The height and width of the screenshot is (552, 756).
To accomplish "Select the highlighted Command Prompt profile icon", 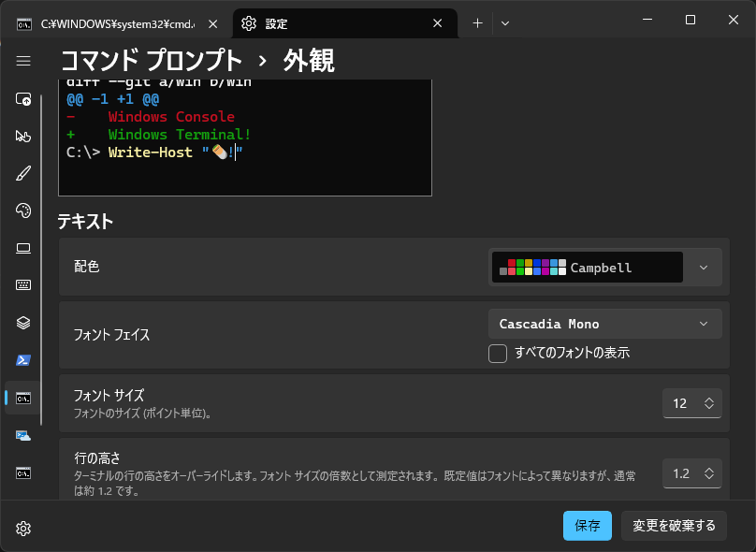I will tap(23, 399).
